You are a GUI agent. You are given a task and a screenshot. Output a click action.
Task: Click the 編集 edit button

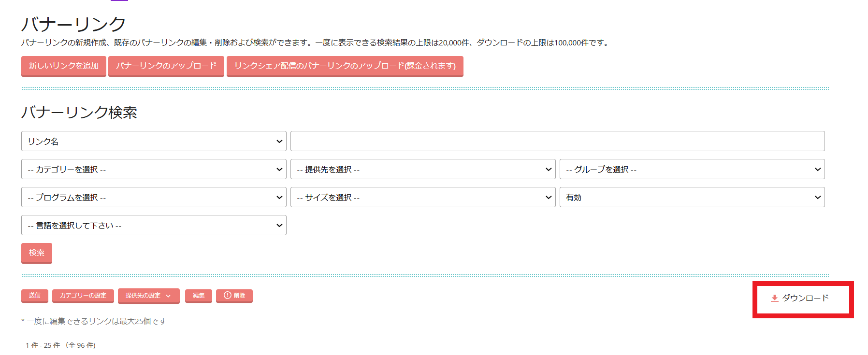(x=199, y=296)
